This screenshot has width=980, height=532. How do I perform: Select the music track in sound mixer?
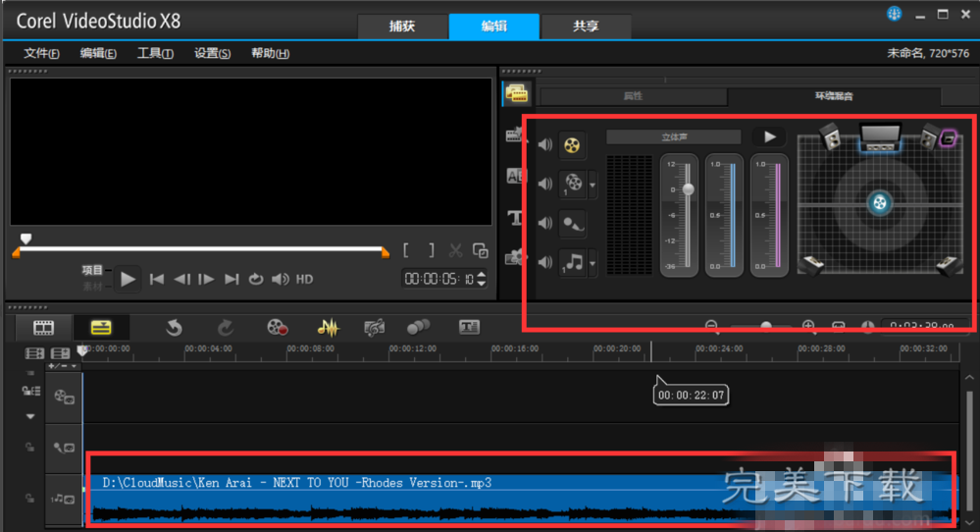pyautogui.click(x=573, y=262)
